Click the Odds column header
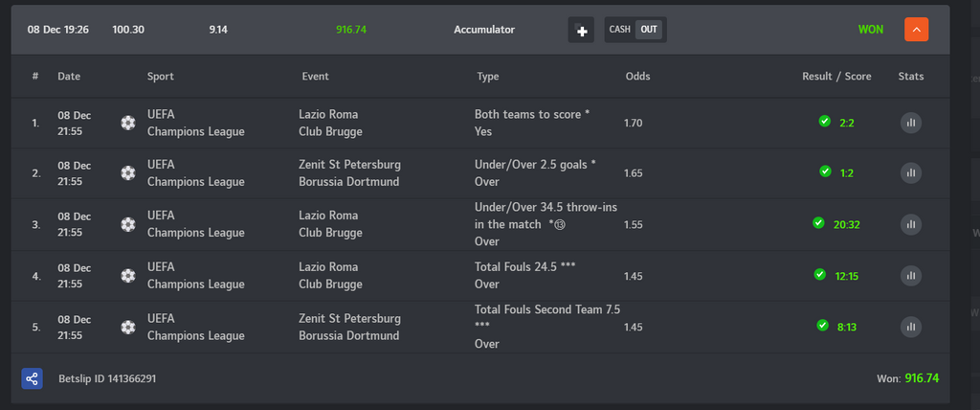The width and height of the screenshot is (980, 410). tap(637, 77)
